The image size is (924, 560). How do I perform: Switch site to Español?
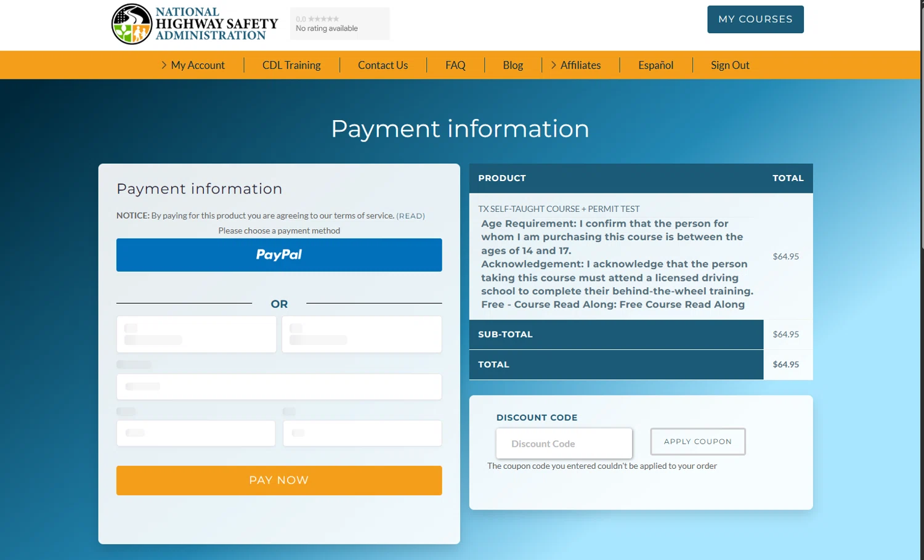tap(655, 65)
